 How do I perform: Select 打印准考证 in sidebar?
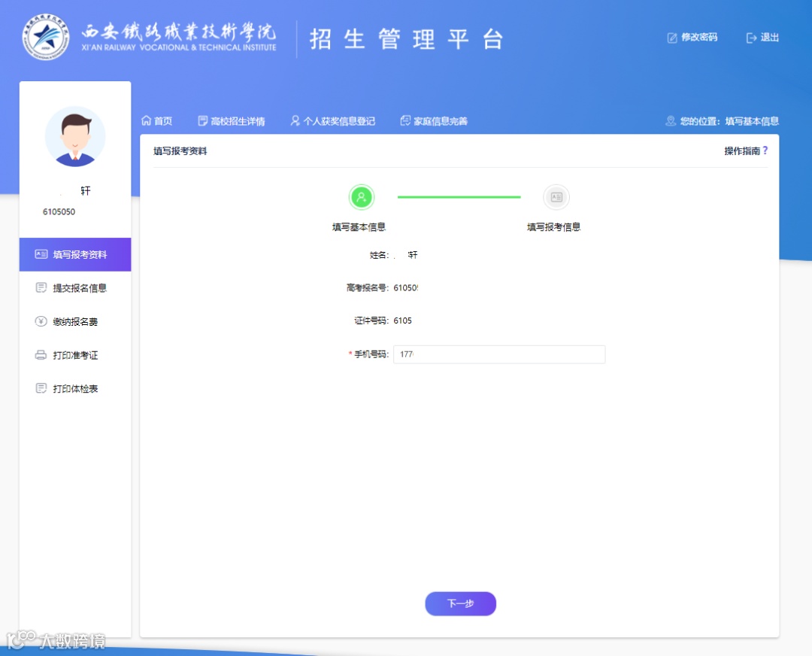pos(75,355)
